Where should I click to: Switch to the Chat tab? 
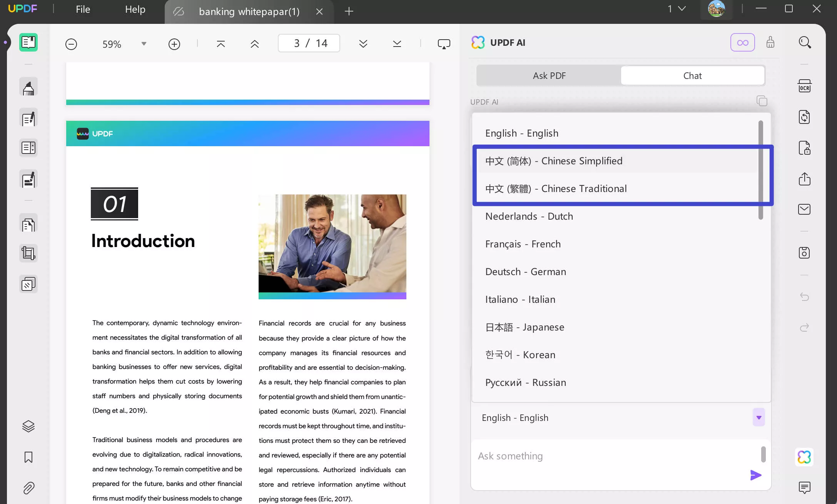(693, 75)
